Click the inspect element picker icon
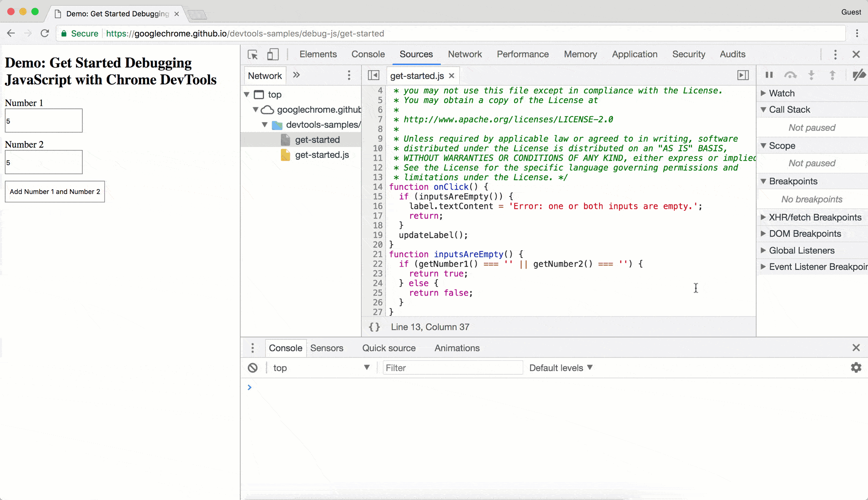 [252, 54]
